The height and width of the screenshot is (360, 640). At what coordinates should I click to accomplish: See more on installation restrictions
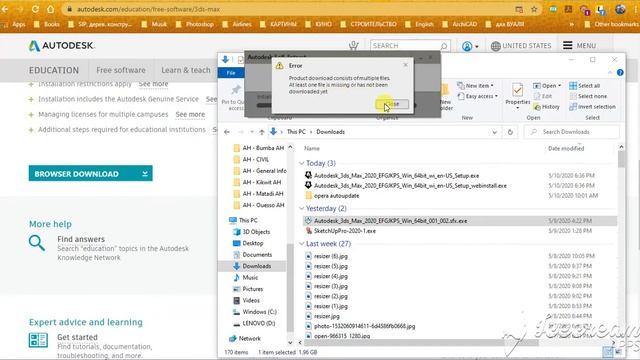pos(153,84)
